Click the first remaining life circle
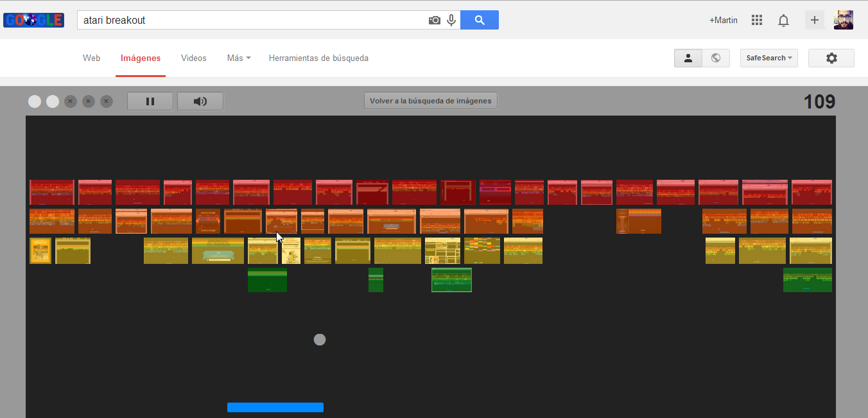The image size is (868, 418). pos(35,101)
